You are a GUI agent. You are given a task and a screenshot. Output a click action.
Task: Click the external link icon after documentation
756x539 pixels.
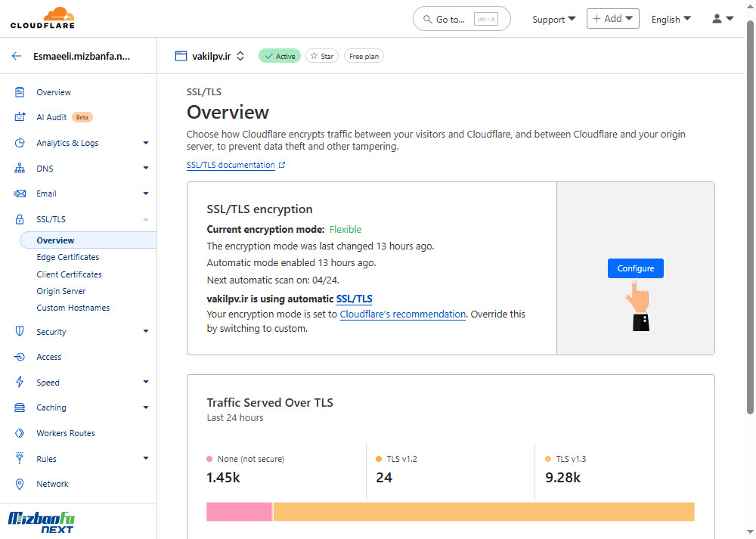pos(282,165)
